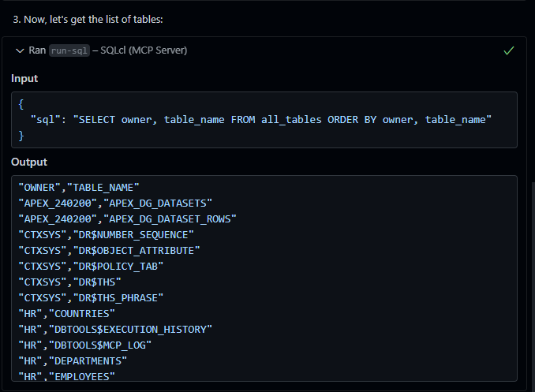Screen dimensions: 535x392
Task: Select the APEX_DG_DATASETS output row
Action: click(115, 203)
